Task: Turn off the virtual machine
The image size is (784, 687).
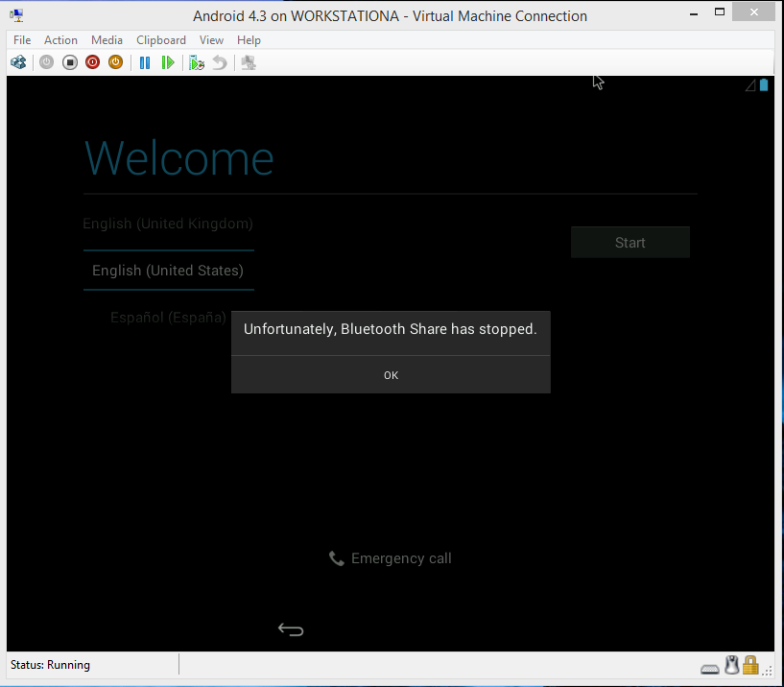Action: pyautogui.click(x=70, y=62)
